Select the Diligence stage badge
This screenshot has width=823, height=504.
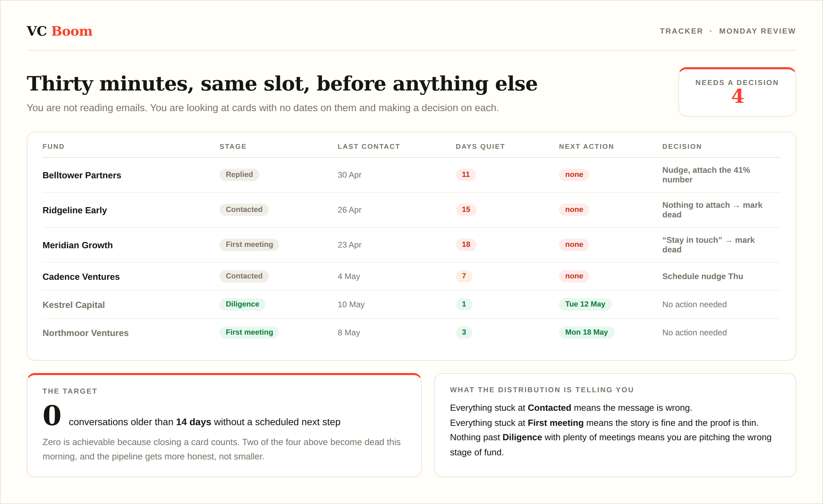(x=242, y=304)
